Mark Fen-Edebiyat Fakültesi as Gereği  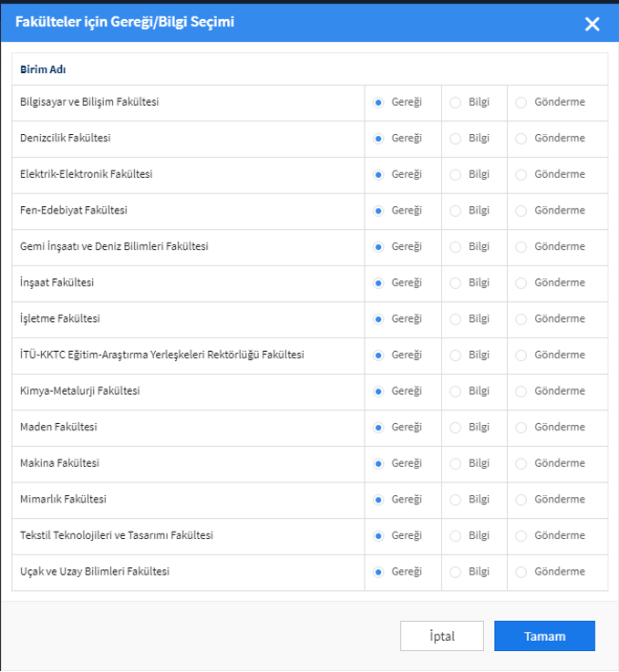point(378,211)
